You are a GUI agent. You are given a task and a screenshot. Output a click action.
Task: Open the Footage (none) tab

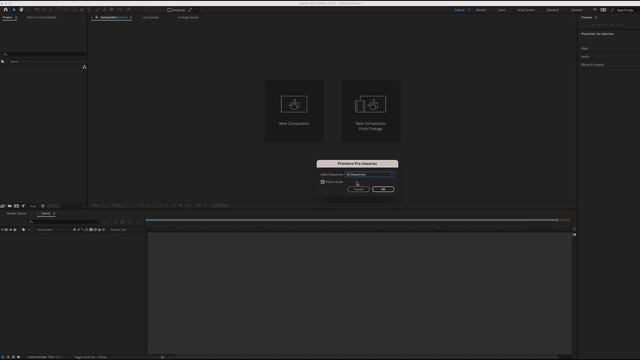pyautogui.click(x=188, y=18)
